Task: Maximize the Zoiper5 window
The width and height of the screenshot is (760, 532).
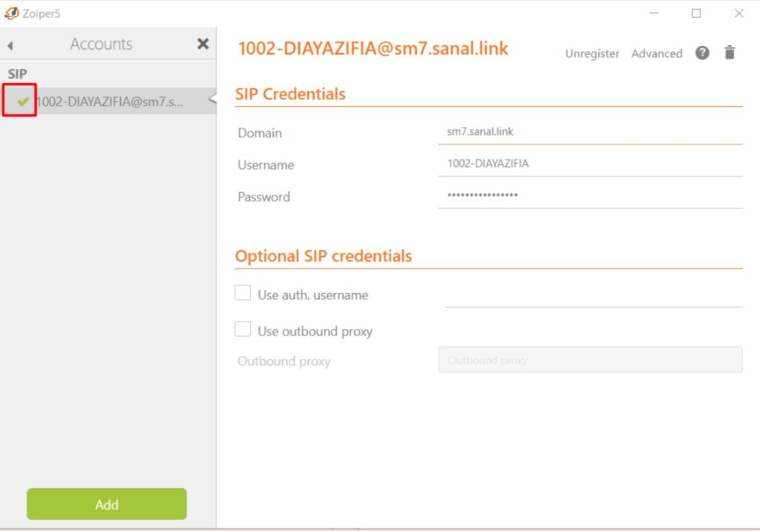Action: coord(696,13)
